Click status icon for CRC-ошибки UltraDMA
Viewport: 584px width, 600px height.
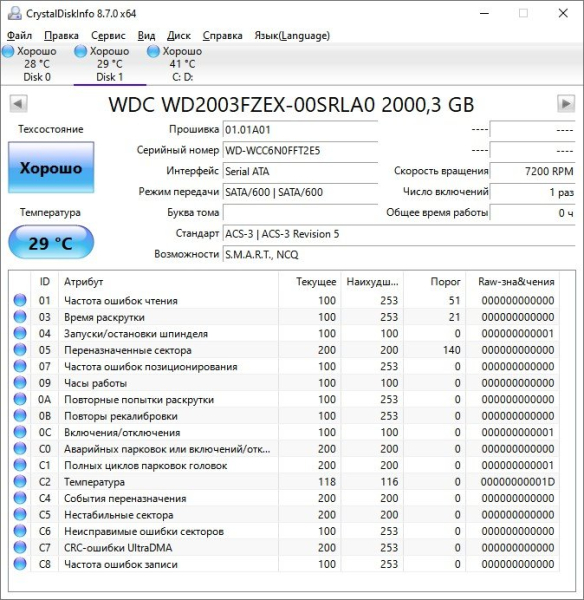(20, 547)
